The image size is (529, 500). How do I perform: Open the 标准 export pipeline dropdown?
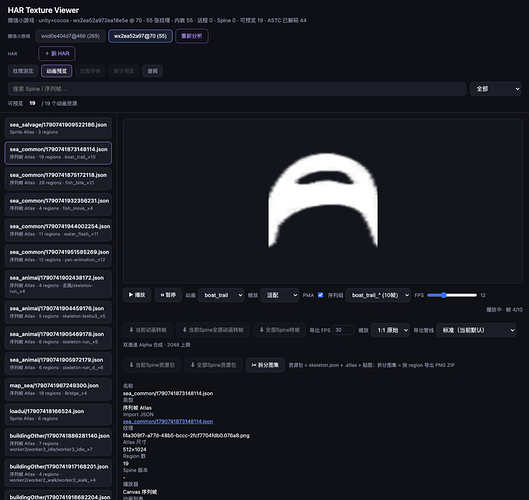476,330
